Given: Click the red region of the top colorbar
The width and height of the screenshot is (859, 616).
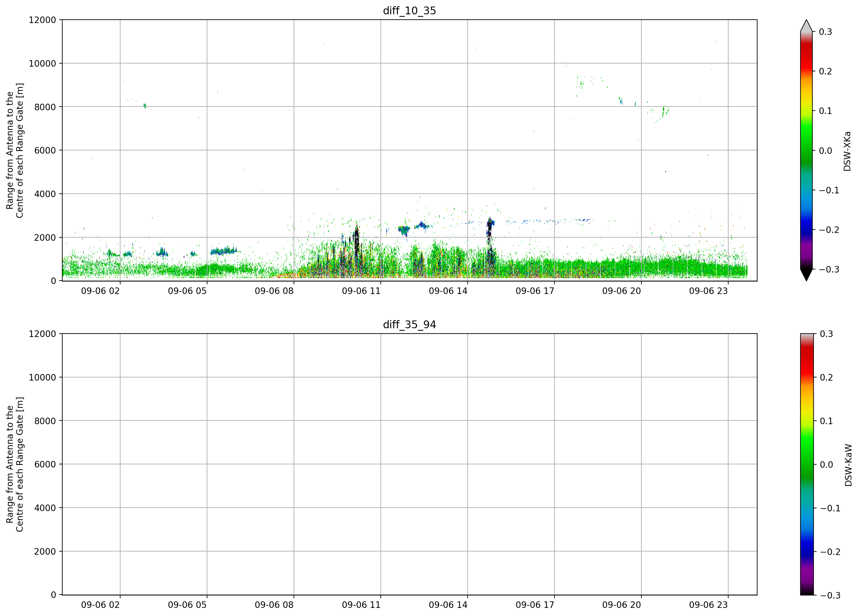Looking at the screenshot, I should point(806,57).
